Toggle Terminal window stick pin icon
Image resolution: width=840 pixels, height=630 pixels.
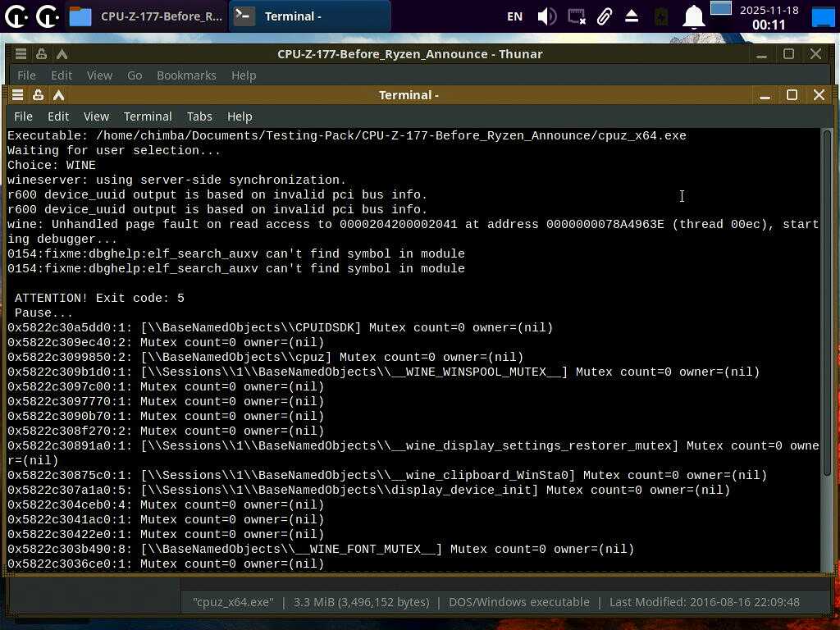pos(38,95)
